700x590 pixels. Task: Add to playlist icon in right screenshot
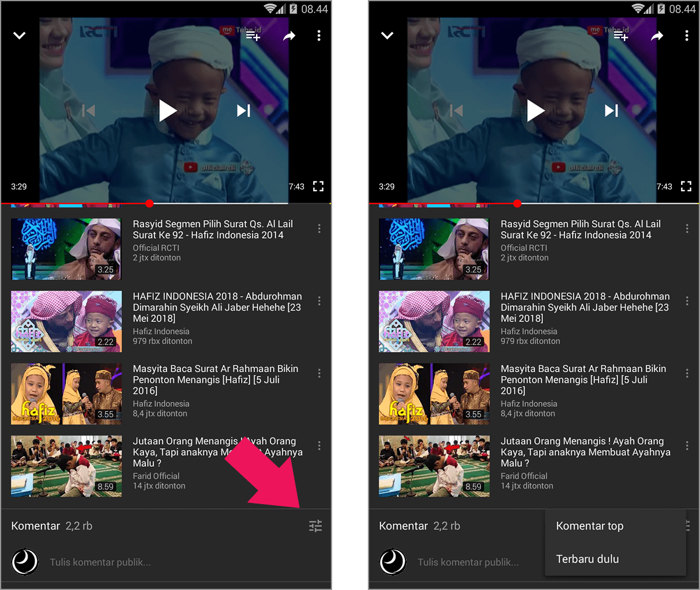(621, 36)
